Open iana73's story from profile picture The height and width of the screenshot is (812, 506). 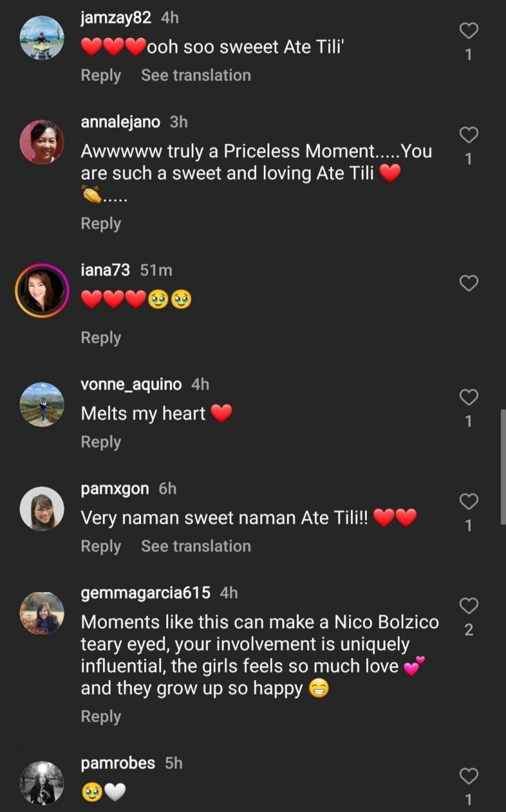[x=42, y=291]
